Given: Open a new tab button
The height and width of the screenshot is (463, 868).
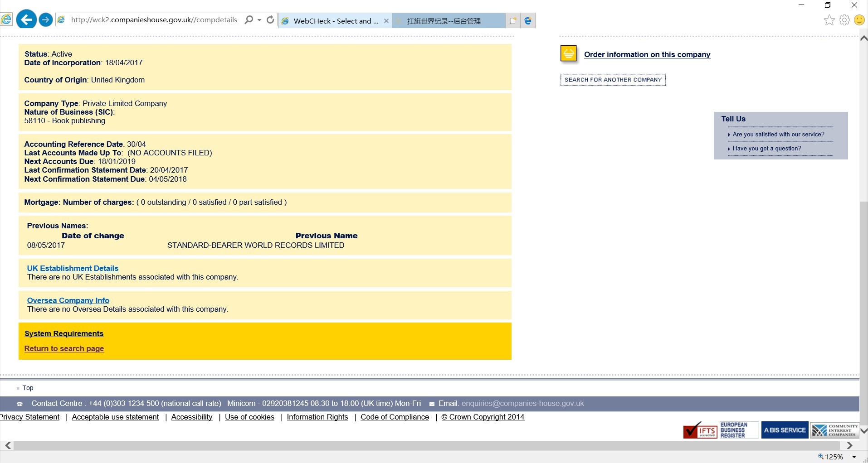Looking at the screenshot, I should [513, 21].
